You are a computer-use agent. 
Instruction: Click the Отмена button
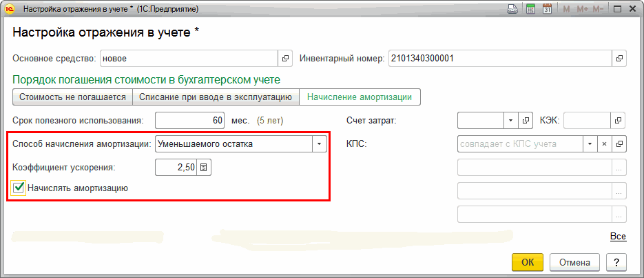click(574, 262)
